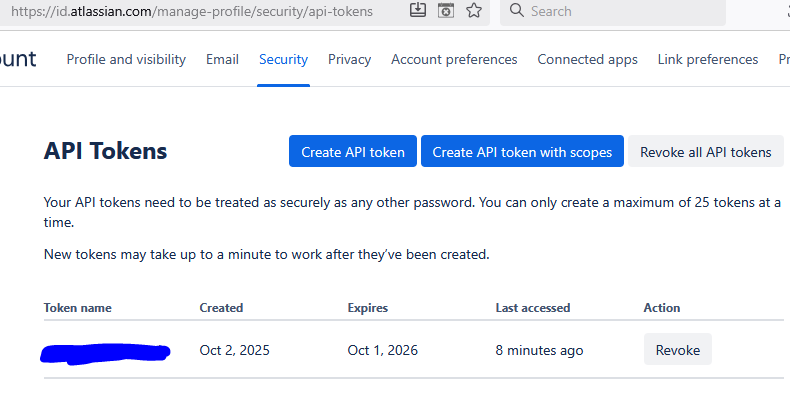Click Create API token with scopes
The image size is (790, 408).
(522, 152)
